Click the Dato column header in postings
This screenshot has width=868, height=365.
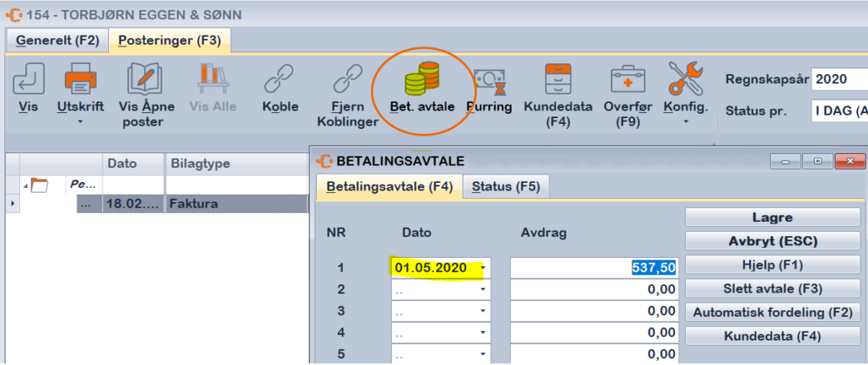(133, 164)
